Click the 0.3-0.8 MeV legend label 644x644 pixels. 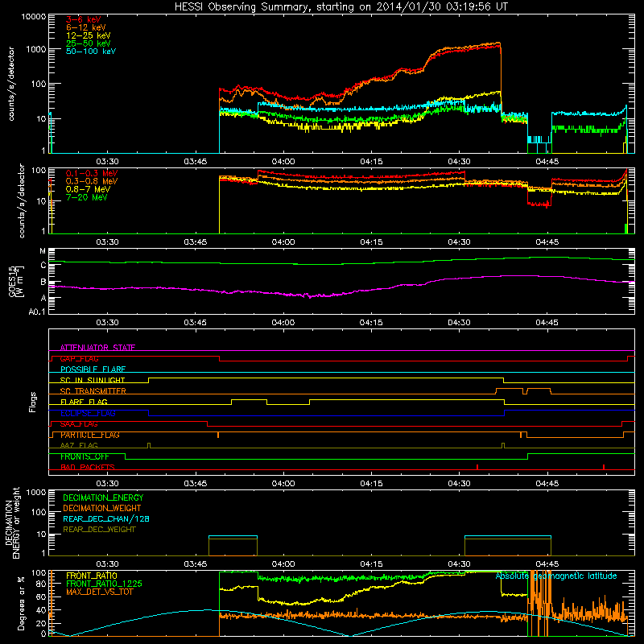tap(92, 182)
